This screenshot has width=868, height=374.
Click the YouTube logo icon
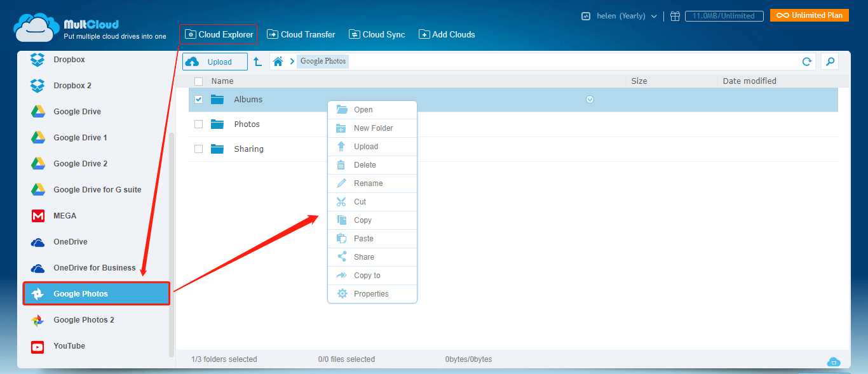[38, 347]
